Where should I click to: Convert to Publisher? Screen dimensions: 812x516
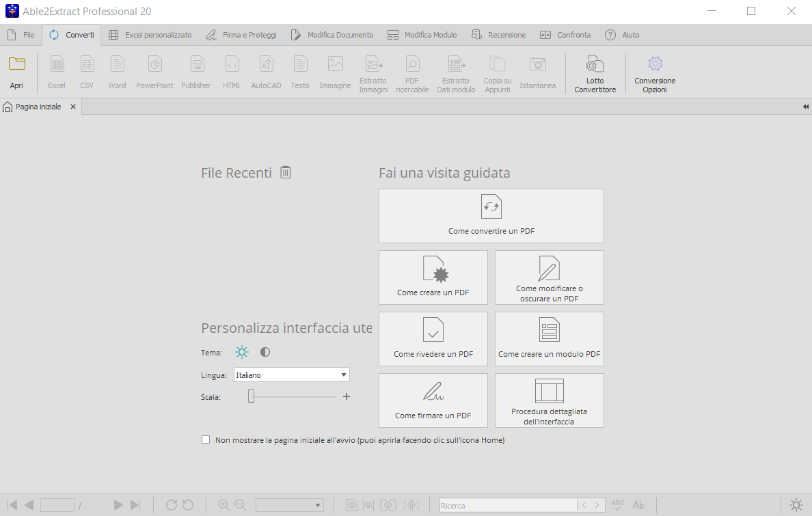195,73
